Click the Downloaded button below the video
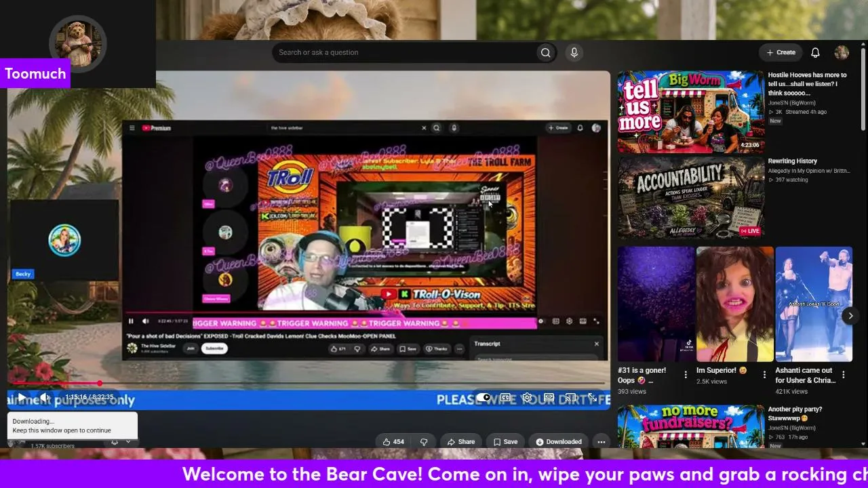The image size is (868, 488). point(559,442)
